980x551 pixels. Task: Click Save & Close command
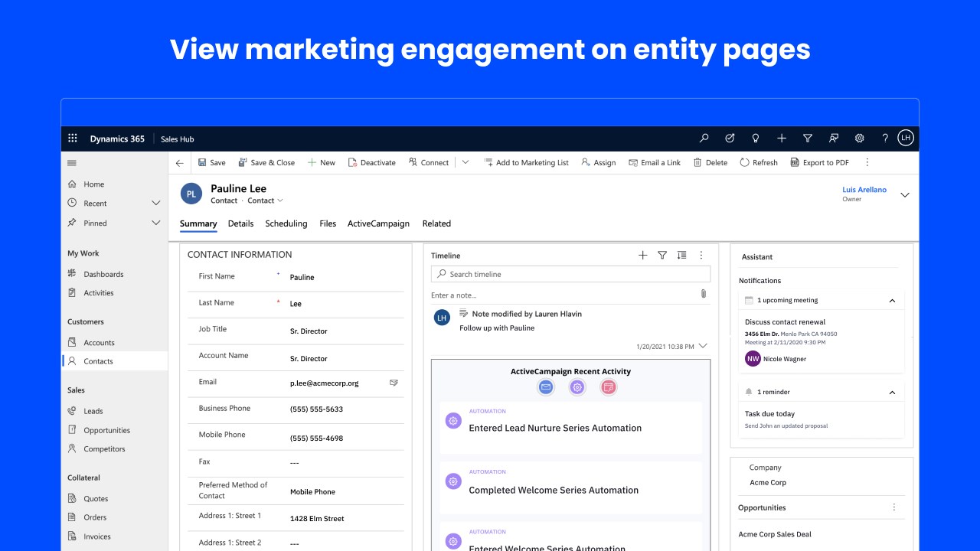click(x=266, y=162)
